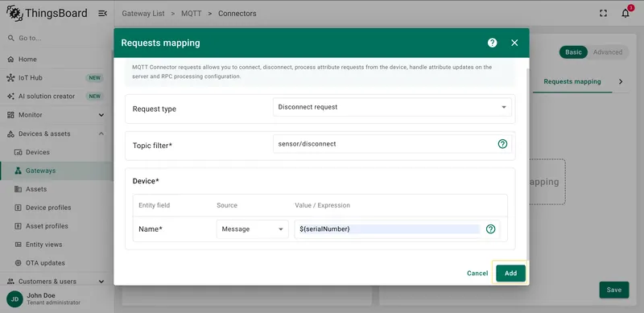Open the Devices page

coord(56,152)
